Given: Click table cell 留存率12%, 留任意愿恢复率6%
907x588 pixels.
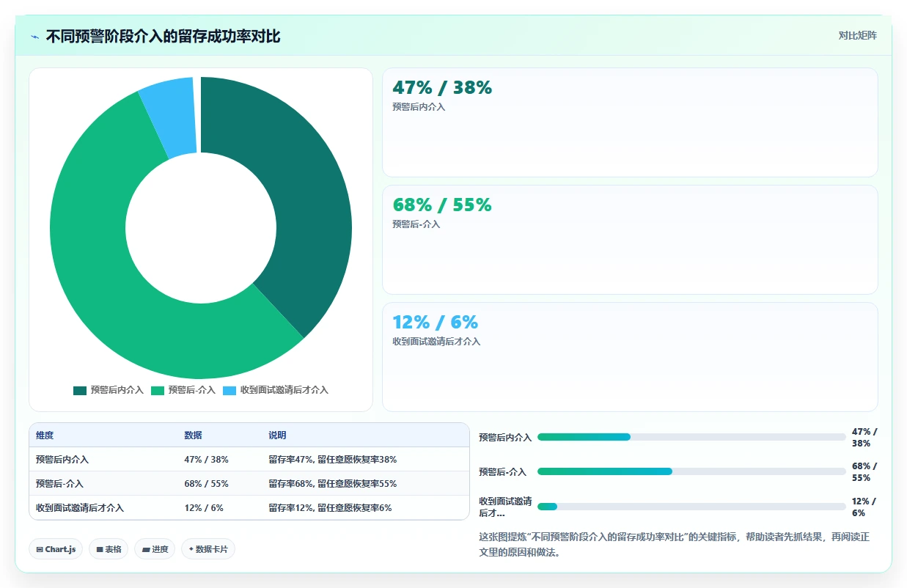Looking at the screenshot, I should [330, 508].
